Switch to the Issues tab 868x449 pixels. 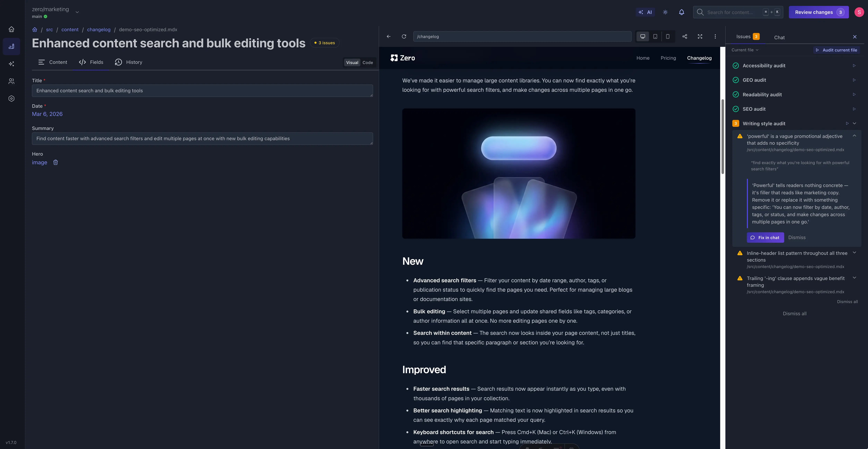pos(748,37)
